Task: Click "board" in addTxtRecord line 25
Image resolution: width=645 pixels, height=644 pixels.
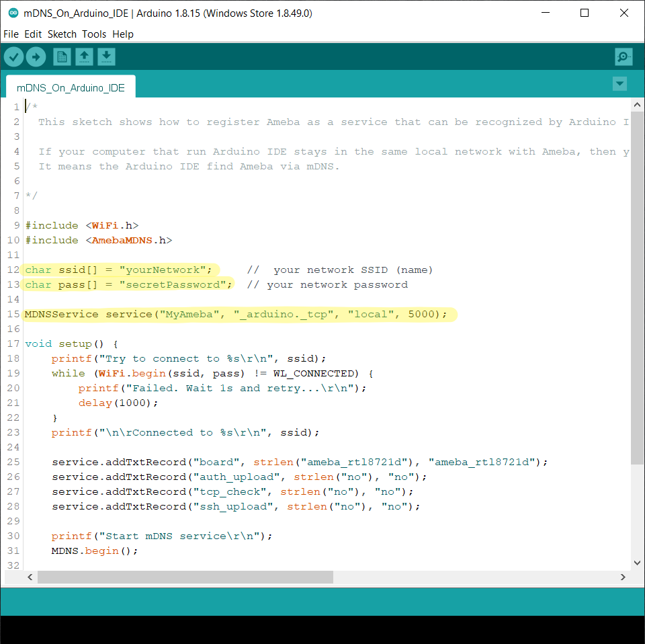Action: [x=216, y=462]
